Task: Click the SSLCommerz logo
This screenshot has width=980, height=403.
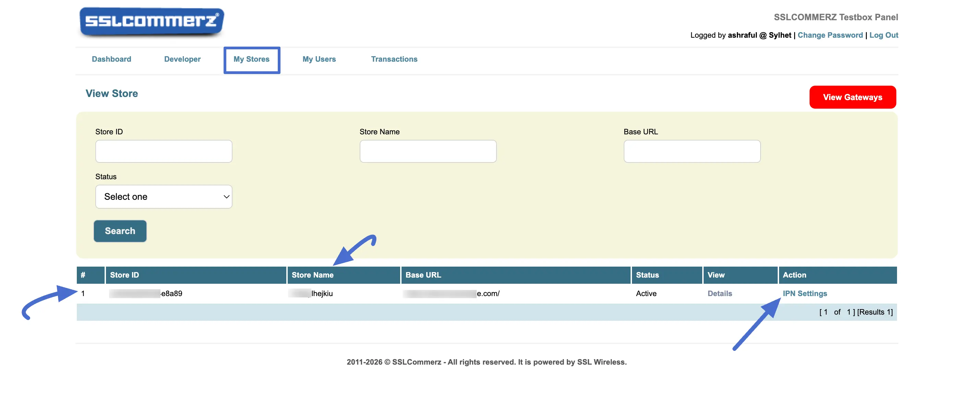Action: pyautogui.click(x=152, y=22)
